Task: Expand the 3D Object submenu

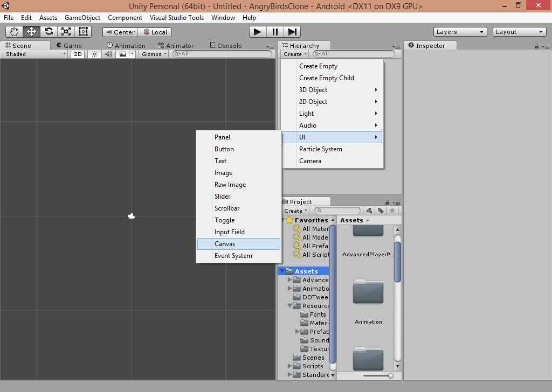Action: coord(332,90)
